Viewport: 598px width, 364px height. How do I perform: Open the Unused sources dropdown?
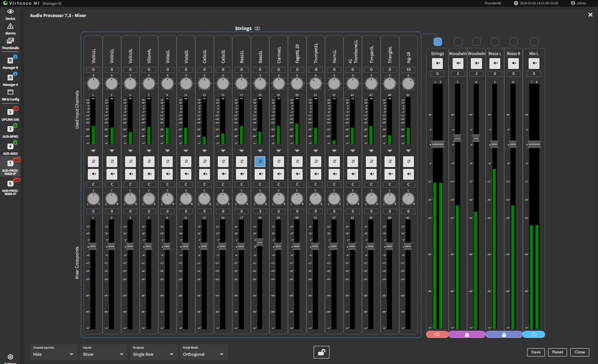tap(53, 354)
